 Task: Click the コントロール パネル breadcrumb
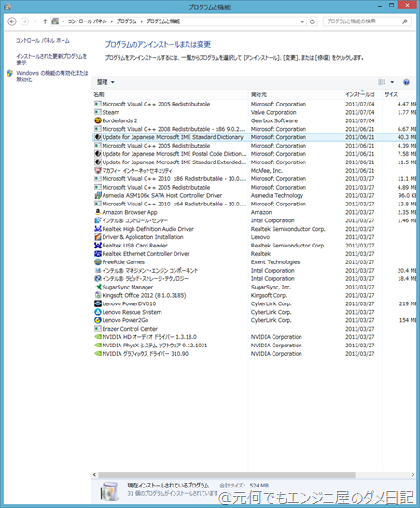pyautogui.click(x=87, y=21)
